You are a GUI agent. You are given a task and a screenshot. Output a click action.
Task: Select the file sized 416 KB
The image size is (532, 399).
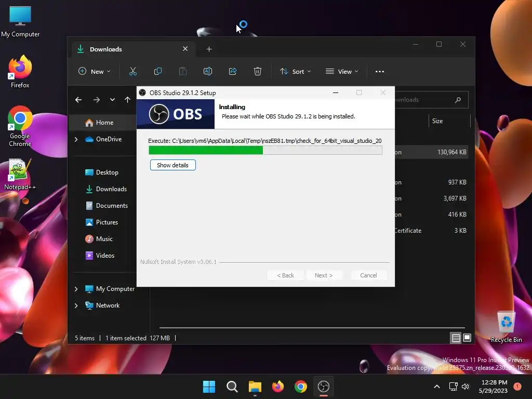coord(431,215)
